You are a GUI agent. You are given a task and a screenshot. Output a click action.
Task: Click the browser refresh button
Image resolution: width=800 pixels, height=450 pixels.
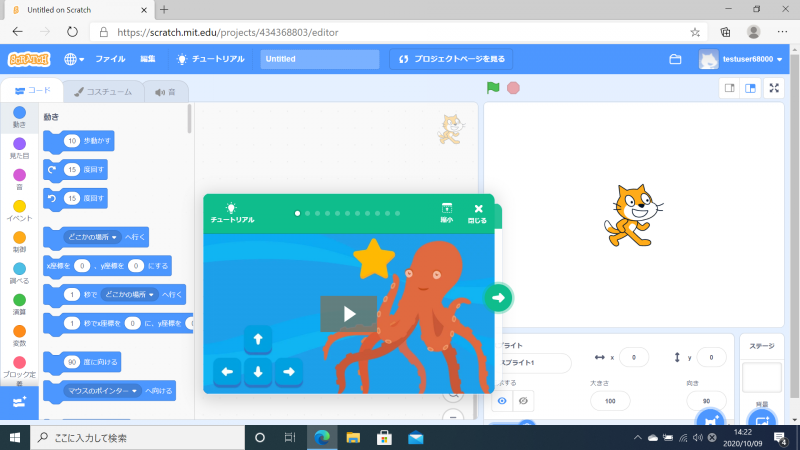(72, 32)
